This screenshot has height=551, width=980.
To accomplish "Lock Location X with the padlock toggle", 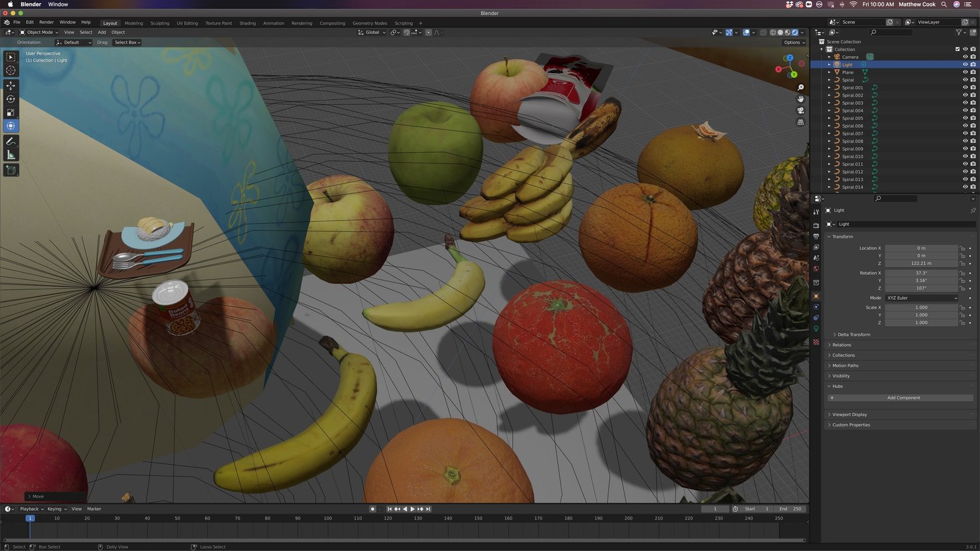I will coord(962,248).
